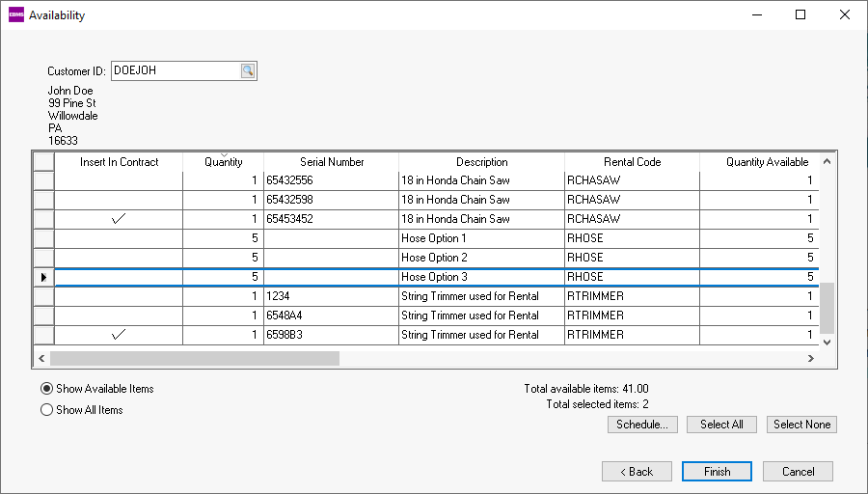The width and height of the screenshot is (868, 494).
Task: Select the Show All Items radio option
Action: pyautogui.click(x=46, y=410)
